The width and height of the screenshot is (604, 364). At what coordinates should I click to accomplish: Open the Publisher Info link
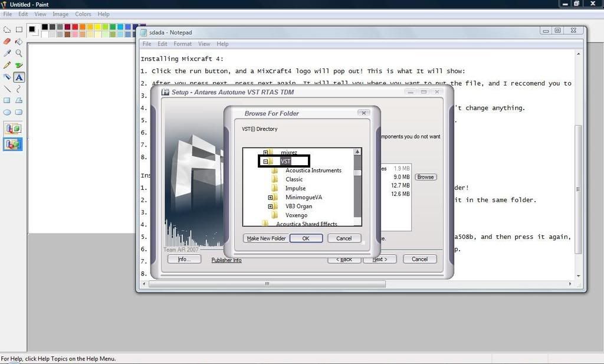[x=226, y=260]
